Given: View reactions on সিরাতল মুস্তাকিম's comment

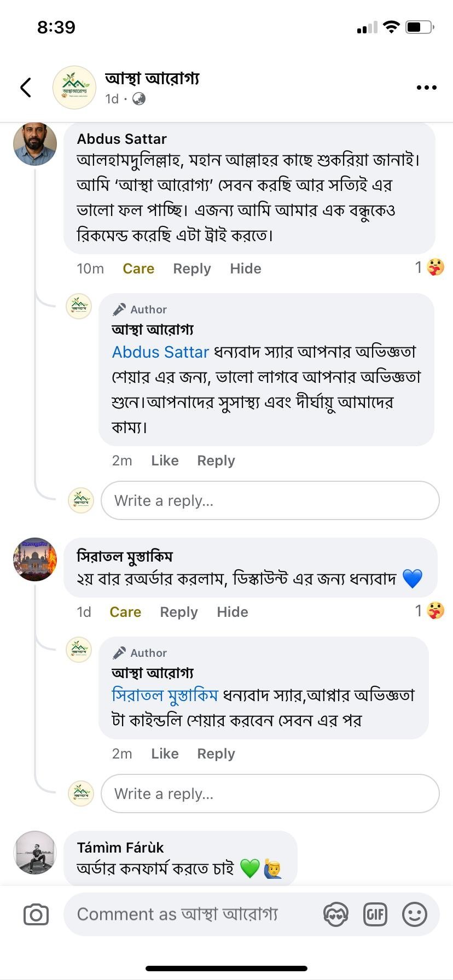Looking at the screenshot, I should click(429, 611).
